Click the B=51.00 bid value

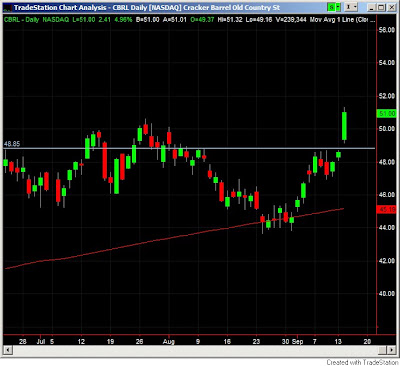pos(148,20)
